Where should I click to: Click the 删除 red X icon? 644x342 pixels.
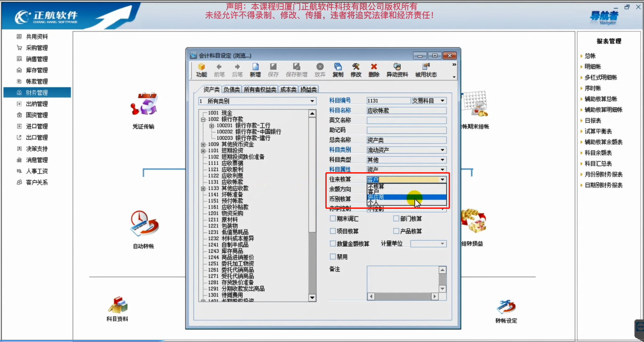click(374, 70)
